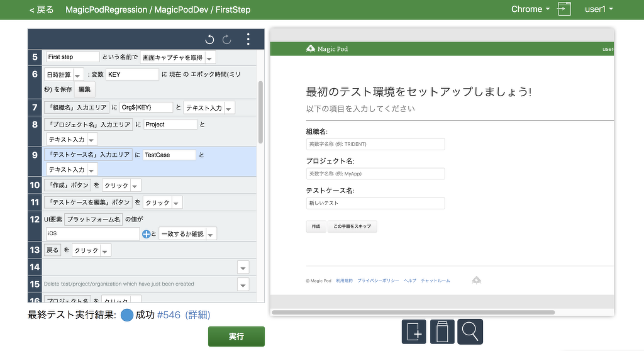Go back with the 戻る link in header
The image size is (644, 351).
42,9
